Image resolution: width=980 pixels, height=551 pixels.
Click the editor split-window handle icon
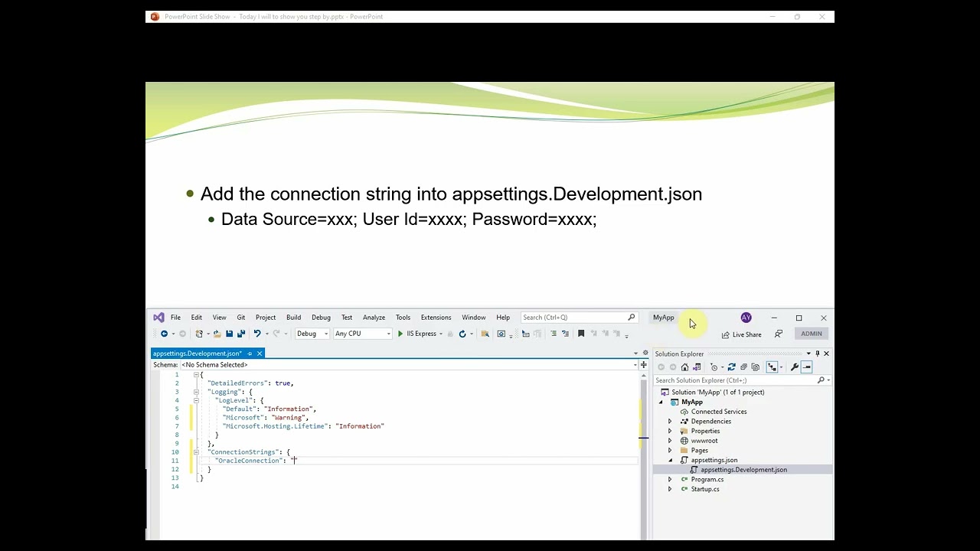[x=643, y=365]
